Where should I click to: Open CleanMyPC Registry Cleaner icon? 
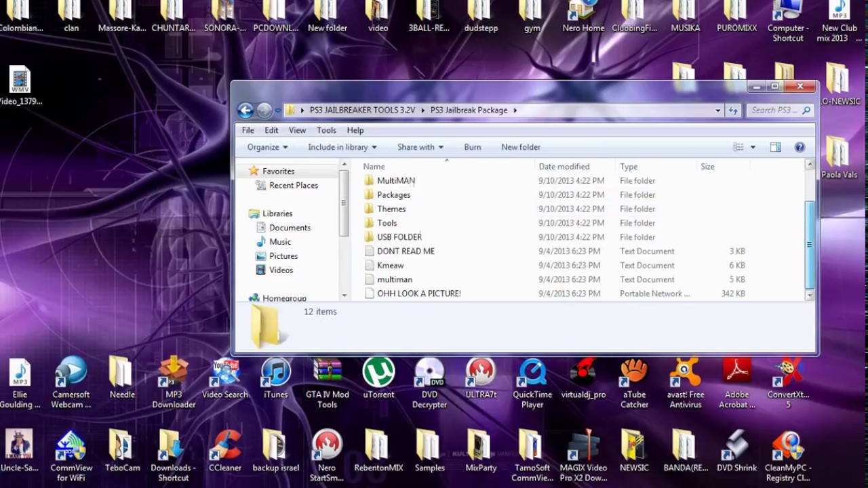[788, 456]
